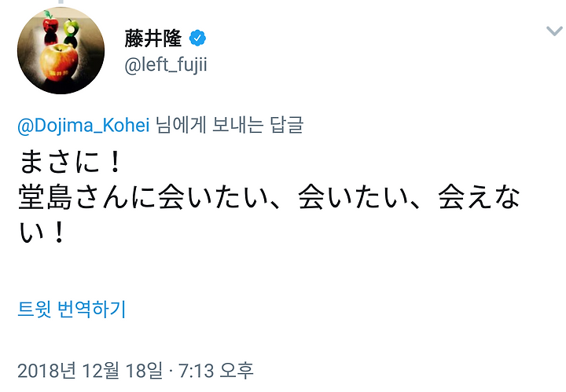Click the apple profile avatar

point(61,50)
